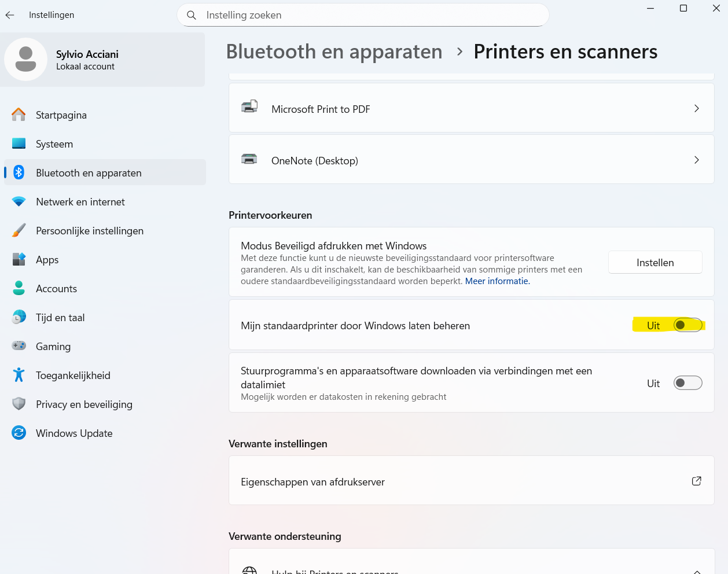Image resolution: width=728 pixels, height=574 pixels.
Task: Click the back arrow icon
Action: point(10,15)
